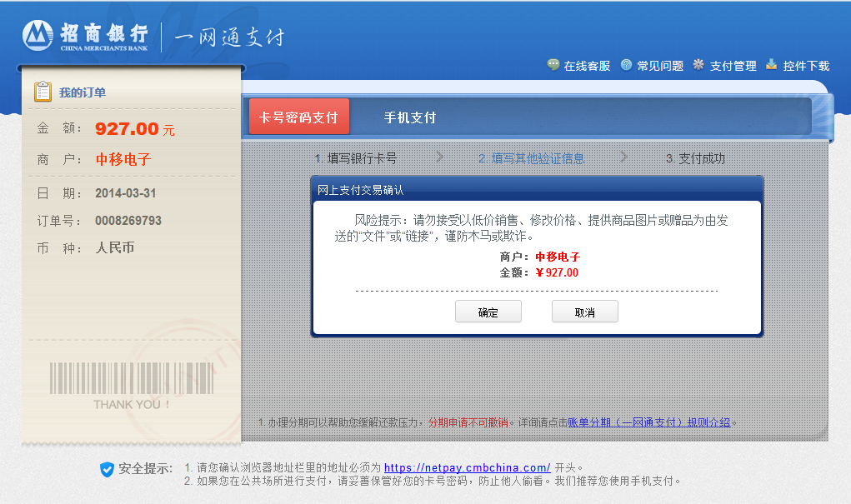Click the receipt barcode image
The image size is (851, 504).
[x=132, y=377]
